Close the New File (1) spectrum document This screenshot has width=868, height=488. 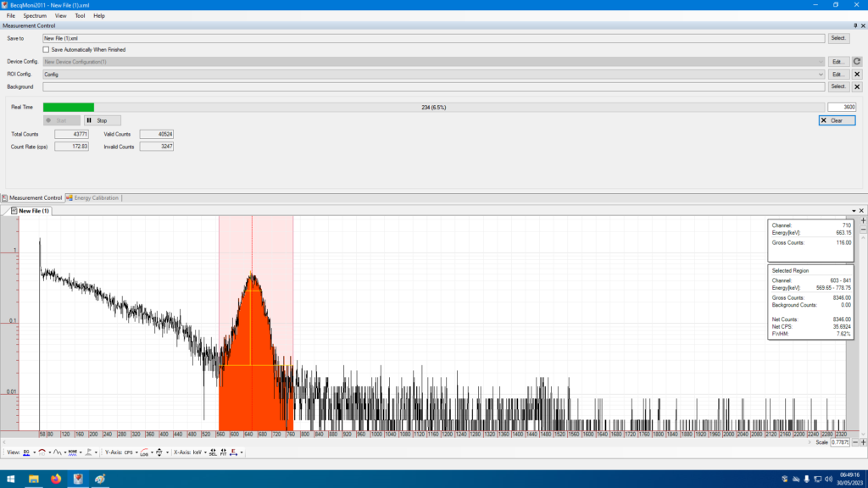[x=861, y=211]
